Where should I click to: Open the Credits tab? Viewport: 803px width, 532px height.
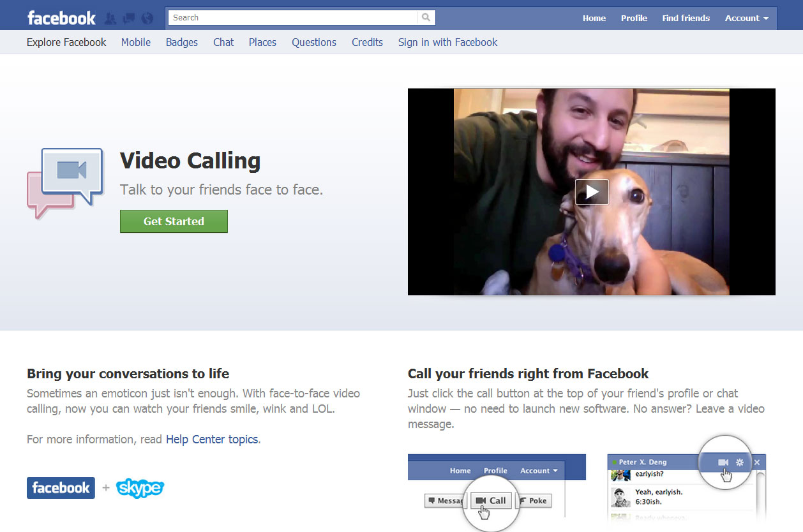coord(367,42)
